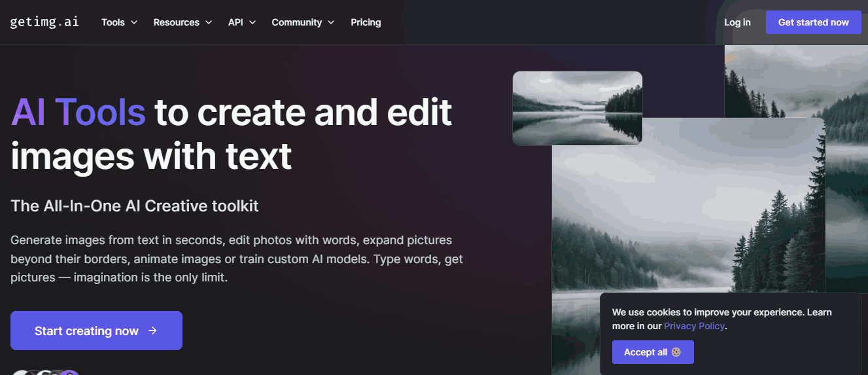
Task: Click the getimg.ai logo
Action: (x=44, y=22)
